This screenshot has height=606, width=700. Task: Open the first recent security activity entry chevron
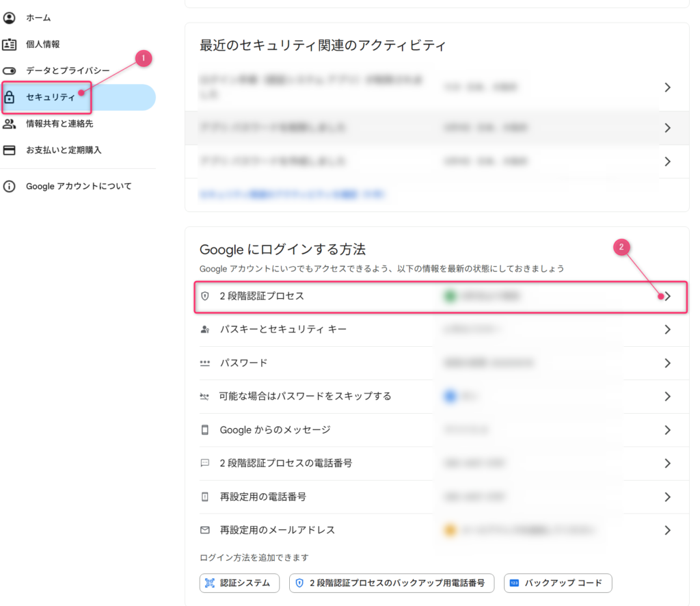click(x=667, y=87)
